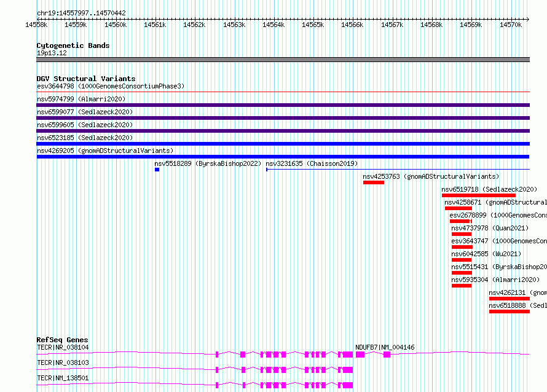Image resolution: width=547 pixels, height=392 pixels.
Task: Click the purple bar beneath nsv6599077
Action: [x=283, y=118]
